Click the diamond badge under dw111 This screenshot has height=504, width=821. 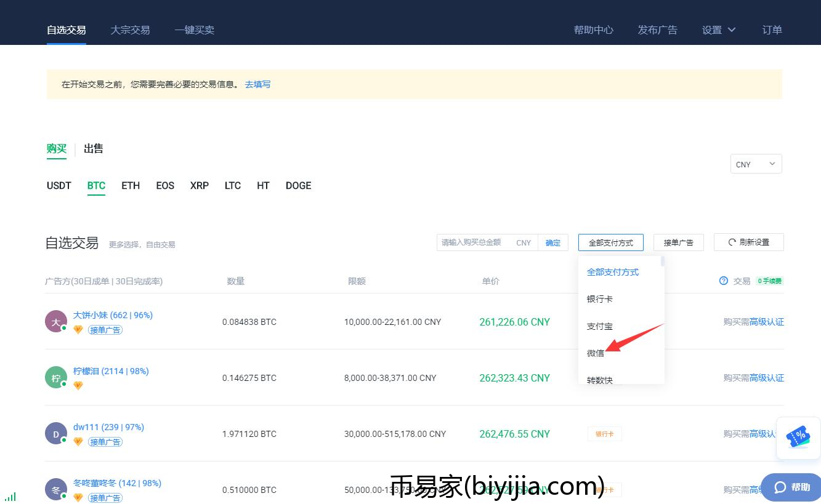78,442
